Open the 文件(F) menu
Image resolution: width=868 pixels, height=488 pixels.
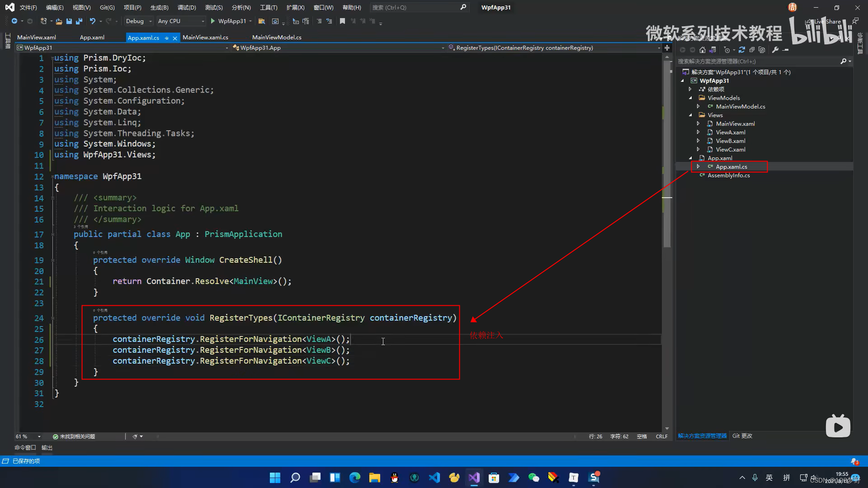click(28, 8)
